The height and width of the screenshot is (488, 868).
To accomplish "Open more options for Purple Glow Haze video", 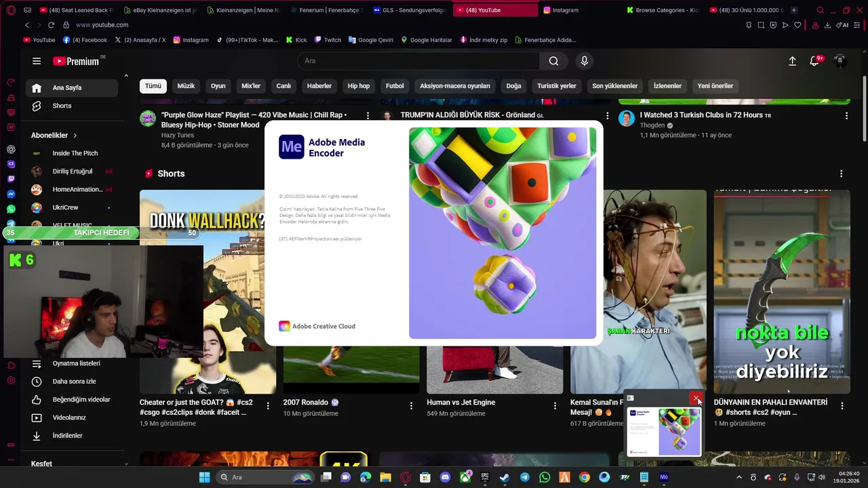I will [x=368, y=116].
